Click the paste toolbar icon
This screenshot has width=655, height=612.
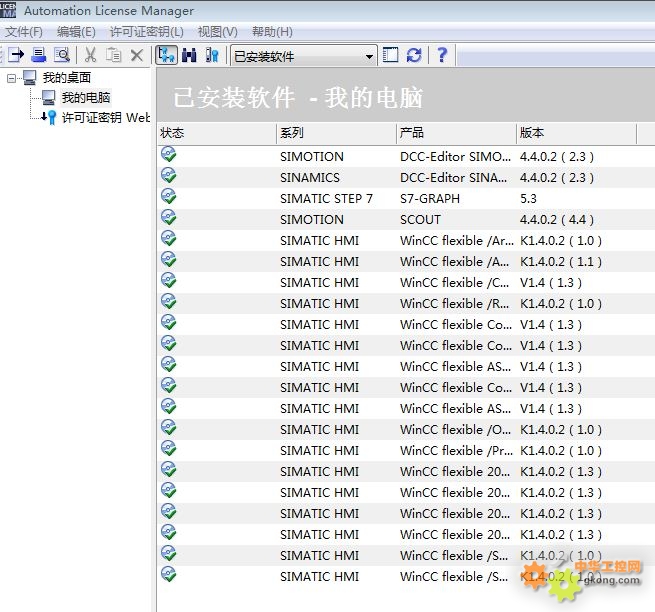[113, 55]
